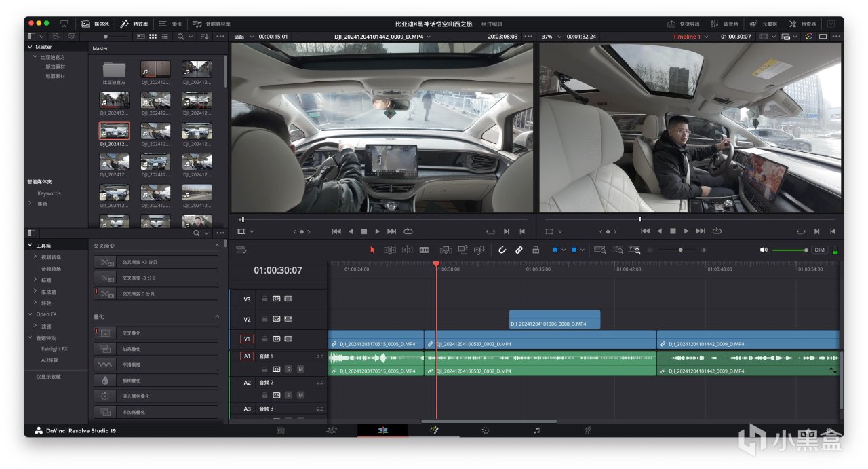
Task: Click the blue flag icon
Action: coord(555,250)
